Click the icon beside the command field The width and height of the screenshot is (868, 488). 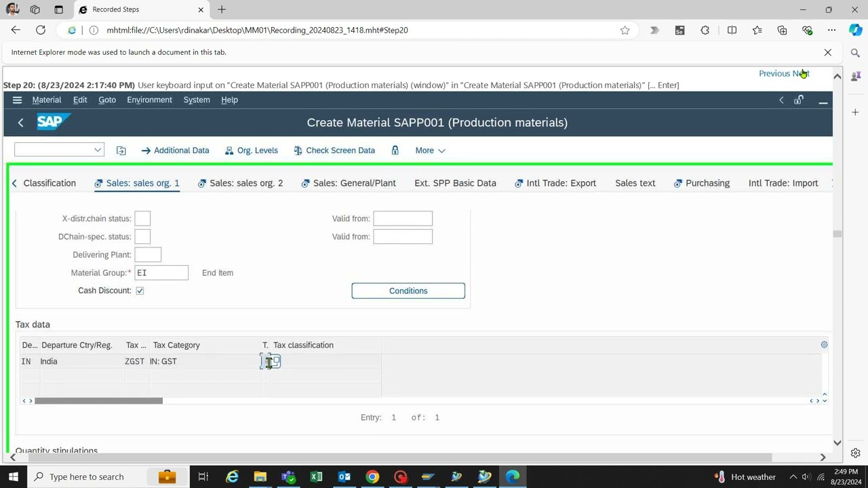click(121, 150)
